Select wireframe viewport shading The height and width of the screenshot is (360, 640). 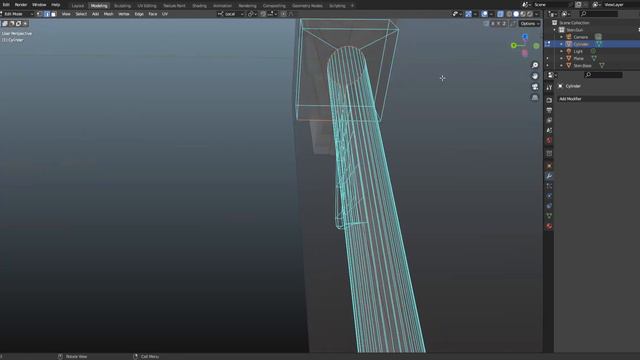[509, 14]
